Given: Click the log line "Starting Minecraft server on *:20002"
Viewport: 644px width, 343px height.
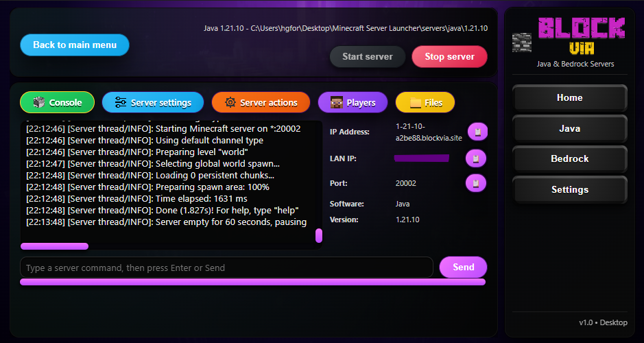Looking at the screenshot, I should (163, 128).
